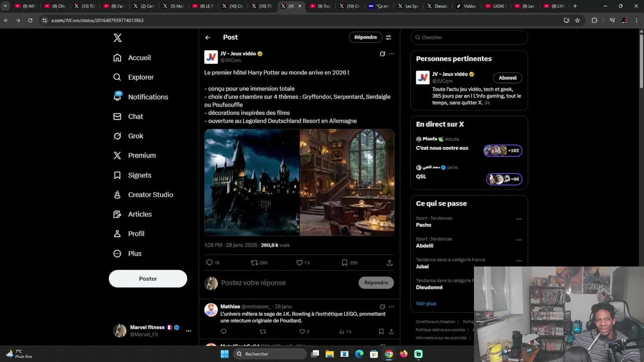Repost Mathias comment
Image resolution: width=644 pixels, height=362 pixels.
(263, 332)
